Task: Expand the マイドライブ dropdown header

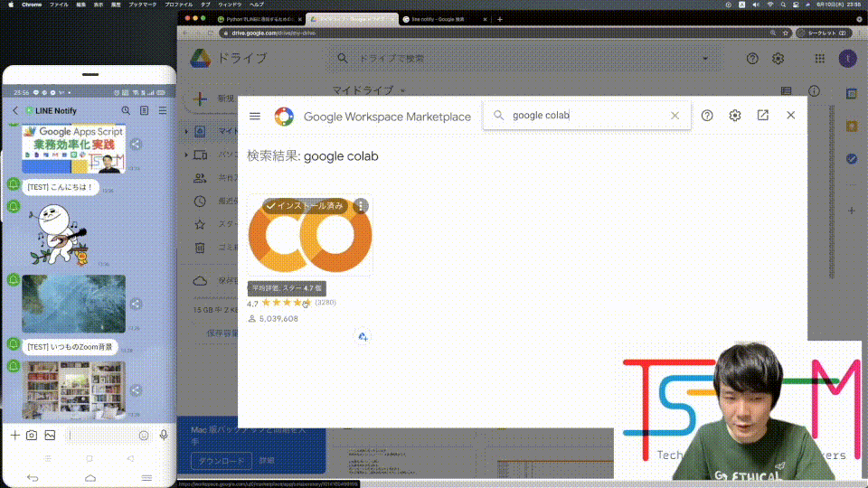Action: pyautogui.click(x=368, y=90)
